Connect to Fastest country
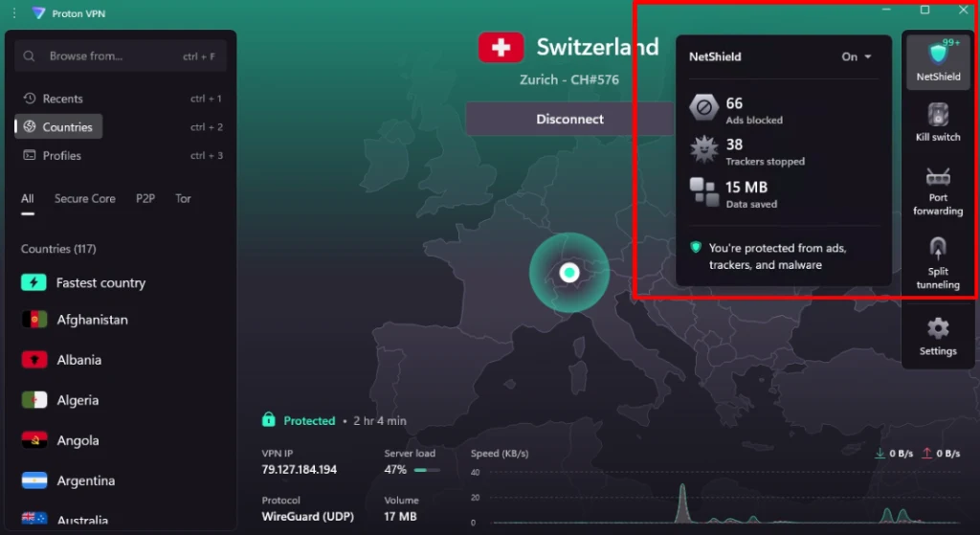 coord(100,283)
